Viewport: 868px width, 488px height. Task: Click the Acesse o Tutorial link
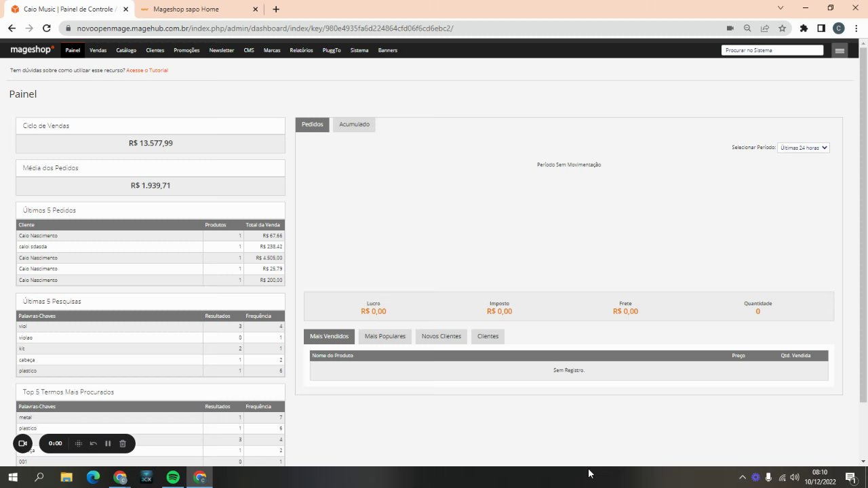pos(147,70)
